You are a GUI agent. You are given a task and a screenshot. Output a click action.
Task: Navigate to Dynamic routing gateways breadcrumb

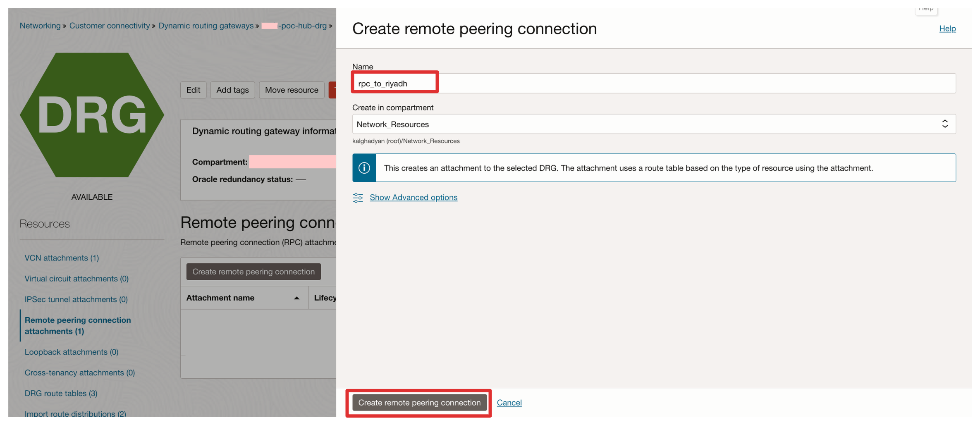click(x=206, y=26)
